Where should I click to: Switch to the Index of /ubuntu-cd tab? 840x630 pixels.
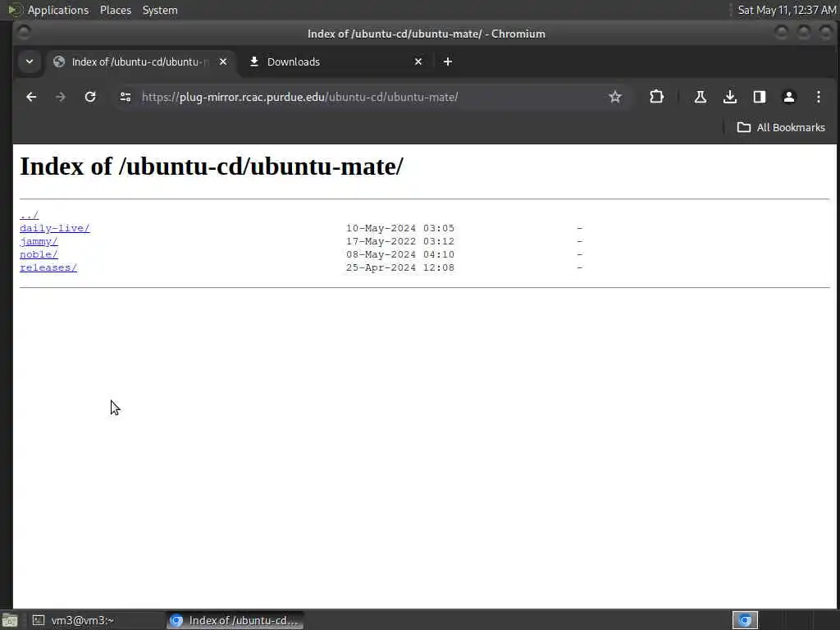[140, 62]
